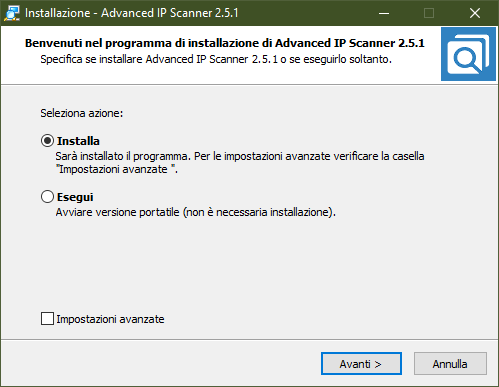Click the Benvenuti nel programma heading
The image size is (499, 387).
pos(225,43)
